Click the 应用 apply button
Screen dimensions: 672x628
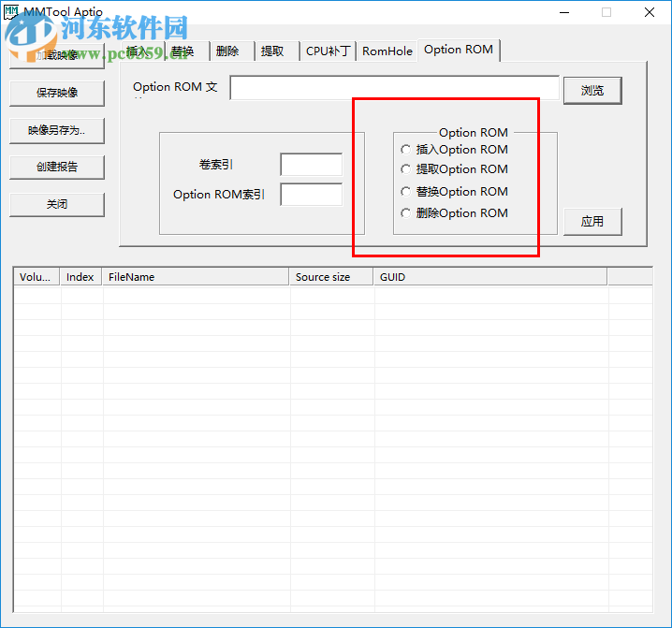click(x=592, y=222)
